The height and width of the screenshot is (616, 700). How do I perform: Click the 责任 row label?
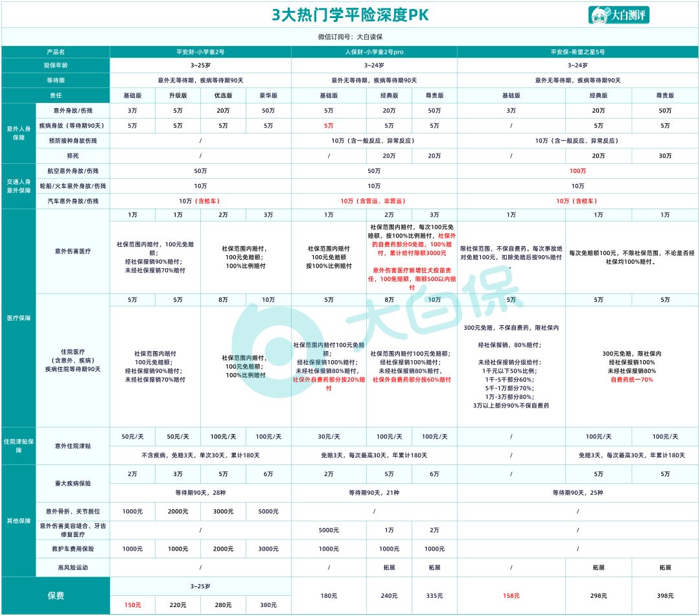[56, 95]
